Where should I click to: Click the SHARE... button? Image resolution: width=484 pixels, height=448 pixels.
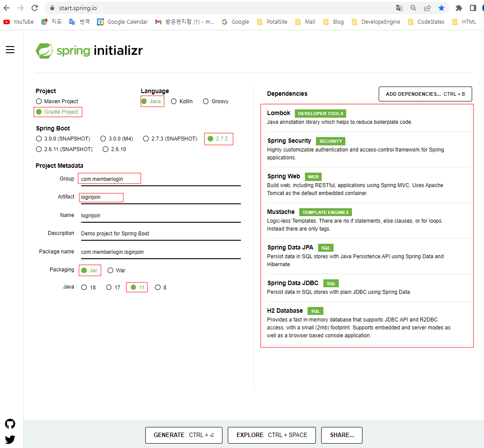click(342, 435)
